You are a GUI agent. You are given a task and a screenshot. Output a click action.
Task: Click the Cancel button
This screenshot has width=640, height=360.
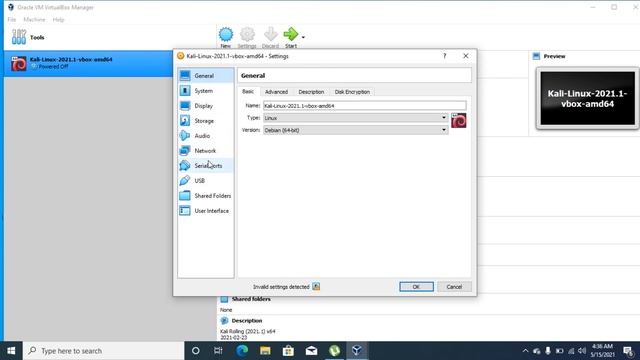click(x=454, y=287)
